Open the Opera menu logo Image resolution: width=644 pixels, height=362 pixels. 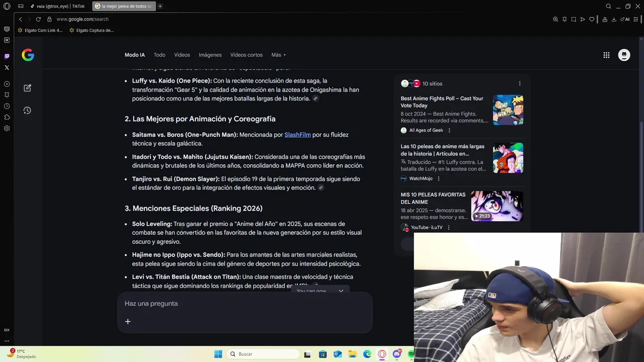(7, 6)
